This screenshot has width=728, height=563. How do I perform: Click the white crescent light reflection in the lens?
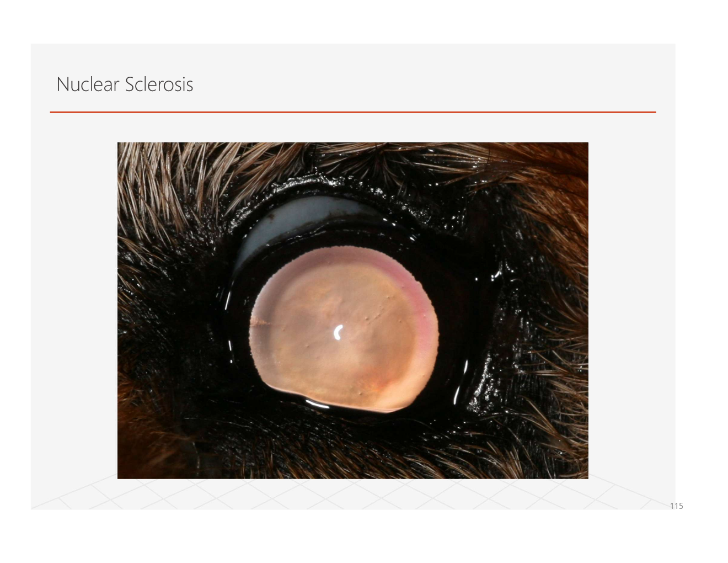pyautogui.click(x=339, y=332)
